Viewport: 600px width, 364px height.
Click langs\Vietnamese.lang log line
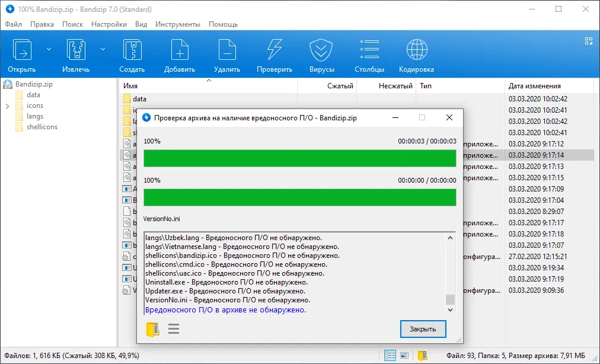tap(242, 247)
